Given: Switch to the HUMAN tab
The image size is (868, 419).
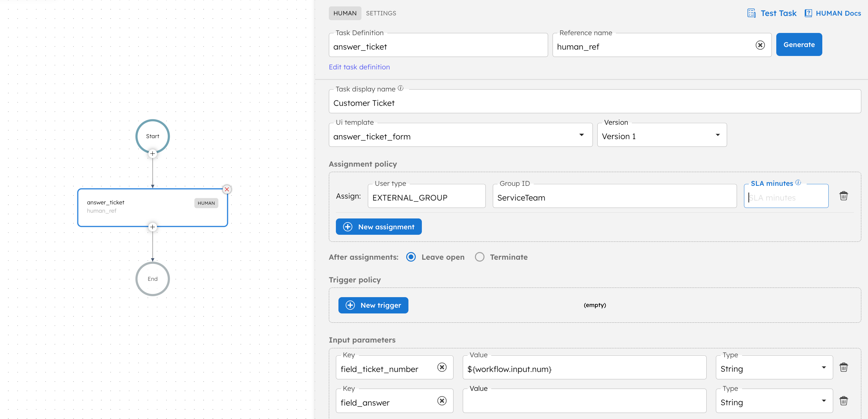Looking at the screenshot, I should 345,13.
